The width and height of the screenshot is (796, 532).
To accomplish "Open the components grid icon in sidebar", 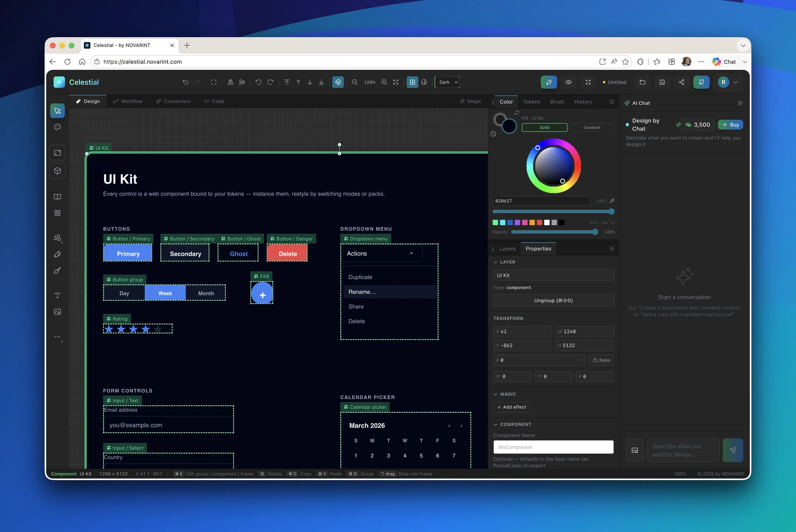I will click(58, 213).
